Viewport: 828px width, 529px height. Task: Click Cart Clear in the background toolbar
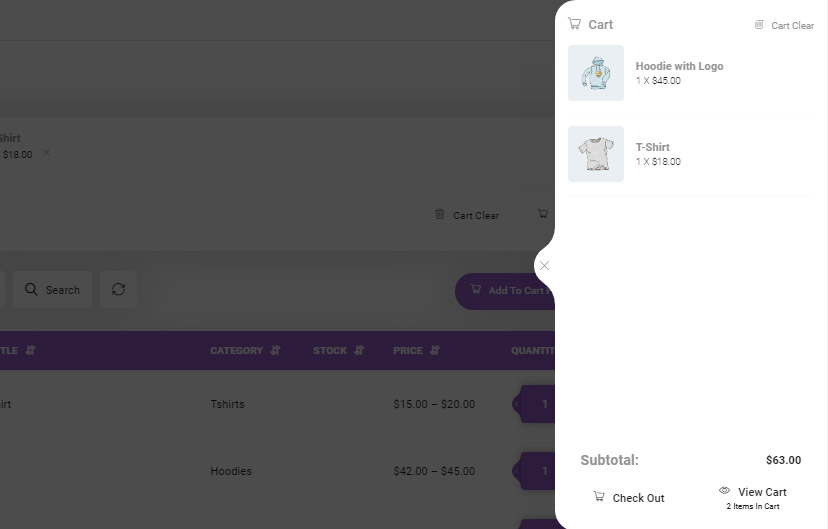(x=467, y=215)
